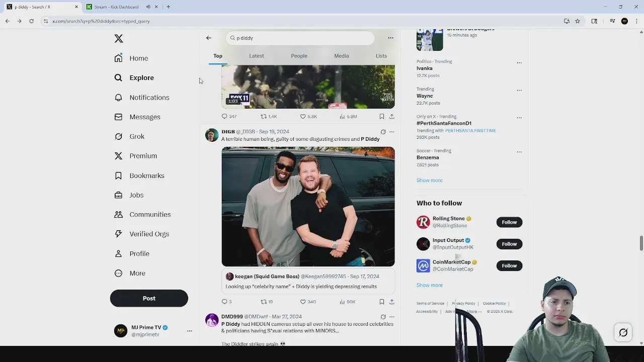The height and width of the screenshot is (362, 644).
Task: Click the p diddy search field
Action: click(x=300, y=38)
